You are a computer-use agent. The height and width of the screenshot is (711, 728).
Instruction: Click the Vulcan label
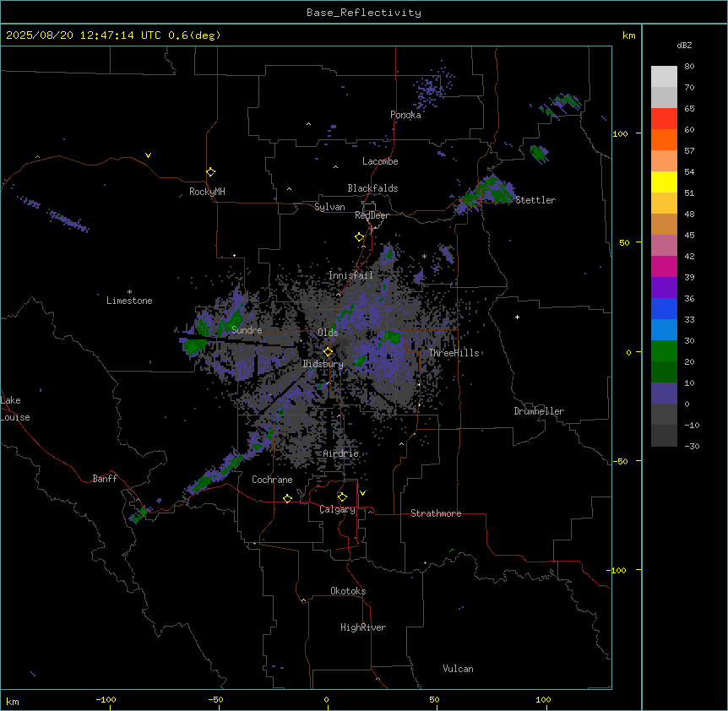coord(459,669)
